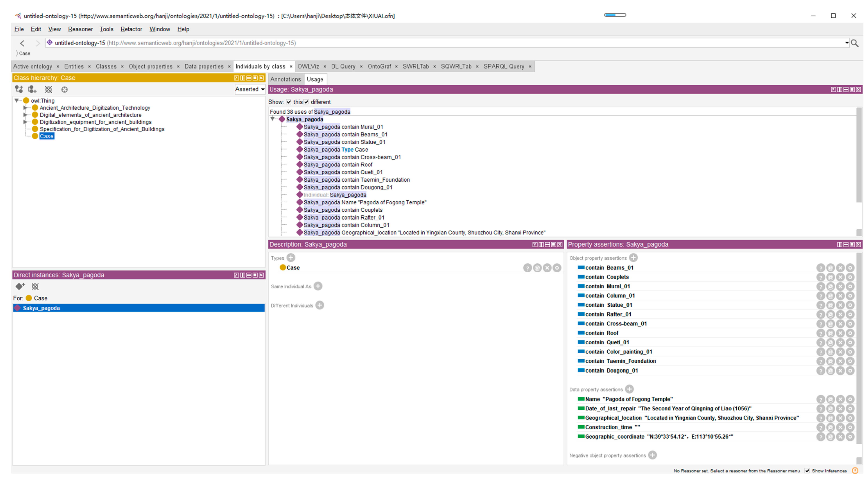
Task: Open the Asserted hierarchy dropdown
Action: tap(250, 89)
